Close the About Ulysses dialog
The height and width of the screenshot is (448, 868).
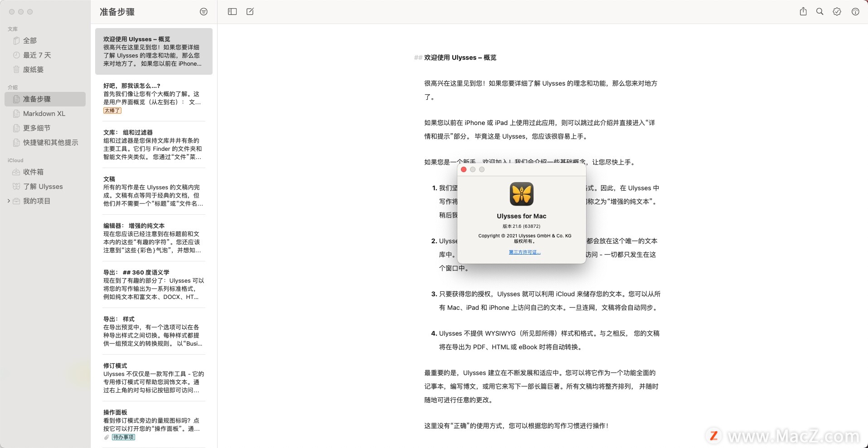(x=464, y=169)
